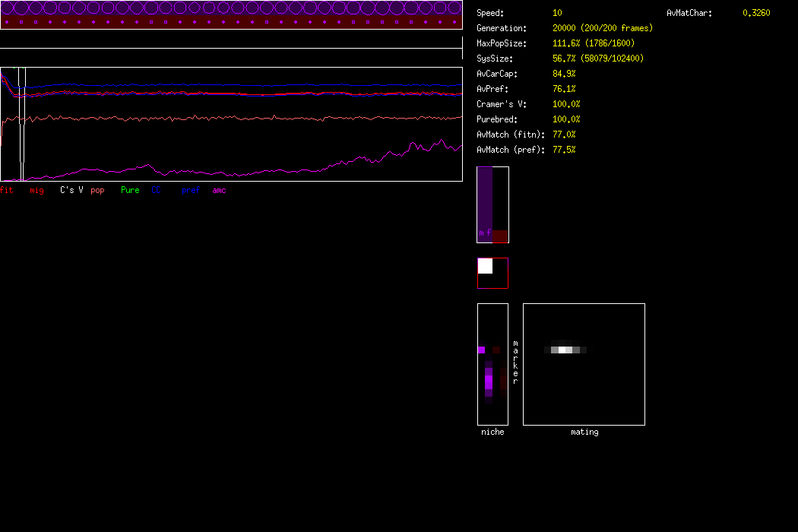Click the white square in the Cramer's matrix
Image resolution: width=798 pixels, height=532 pixels.
pos(485,266)
